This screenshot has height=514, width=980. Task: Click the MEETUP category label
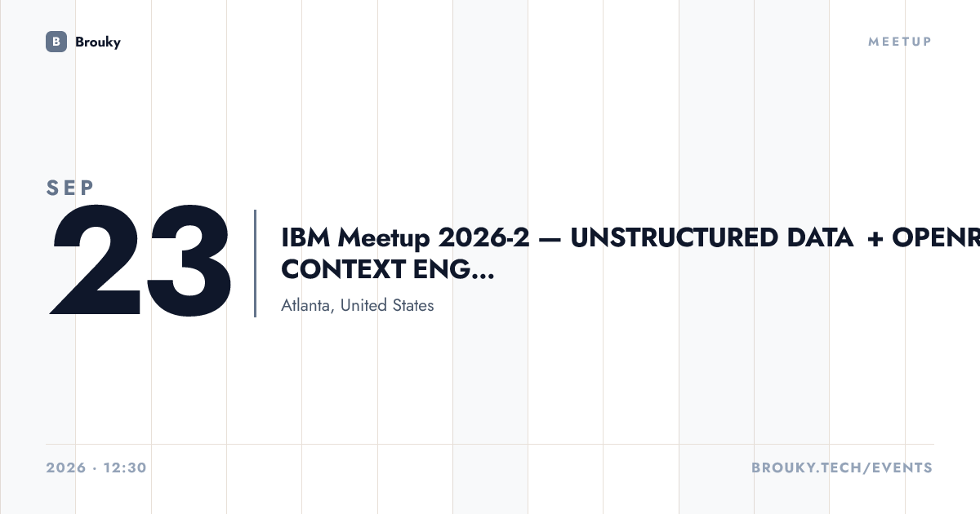tap(899, 42)
